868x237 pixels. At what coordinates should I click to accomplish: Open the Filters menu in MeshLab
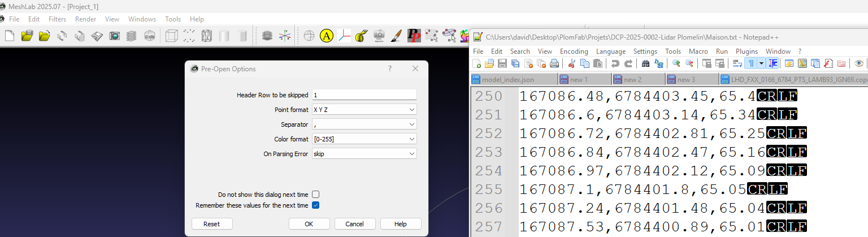(x=57, y=19)
